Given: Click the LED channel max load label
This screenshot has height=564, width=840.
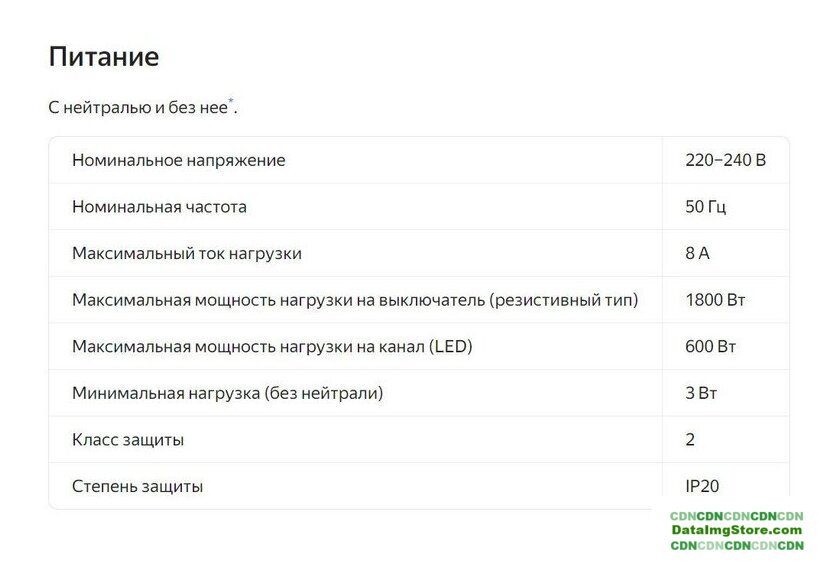Looking at the screenshot, I should (x=271, y=347).
